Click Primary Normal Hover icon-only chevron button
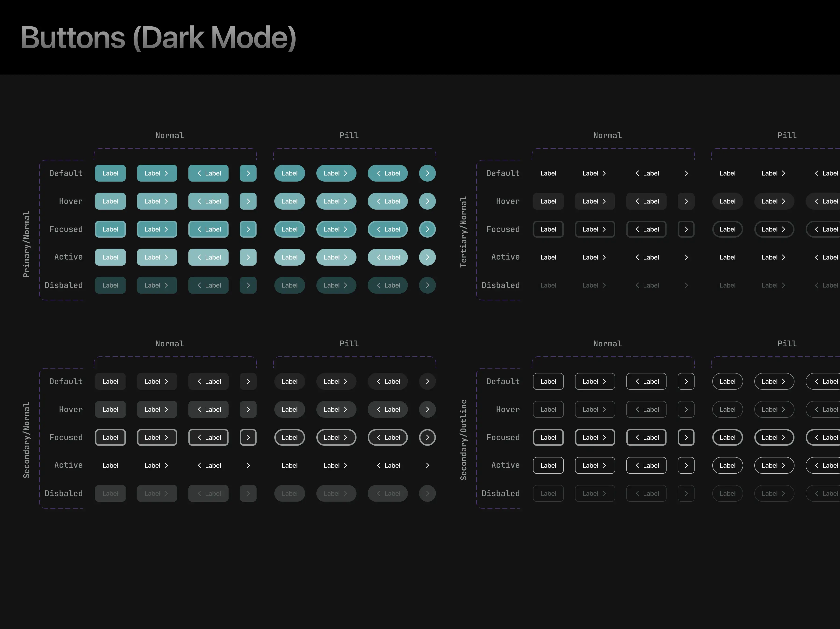840x629 pixels. [248, 201]
